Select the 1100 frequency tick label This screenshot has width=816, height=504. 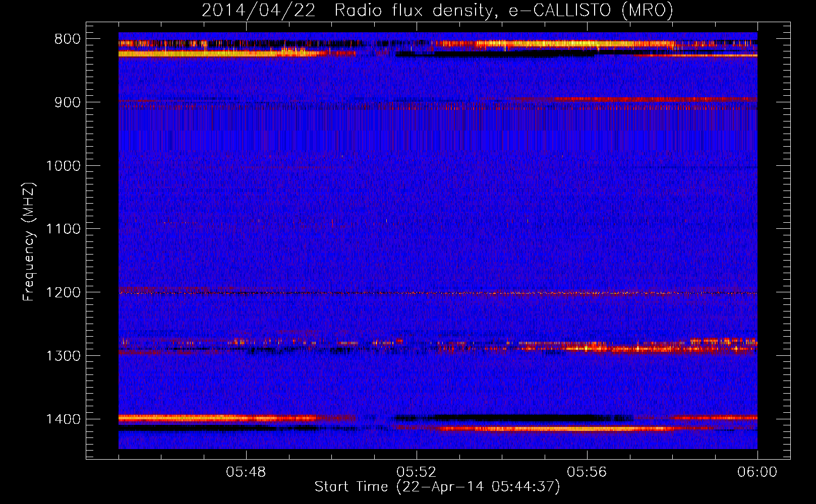pos(63,229)
